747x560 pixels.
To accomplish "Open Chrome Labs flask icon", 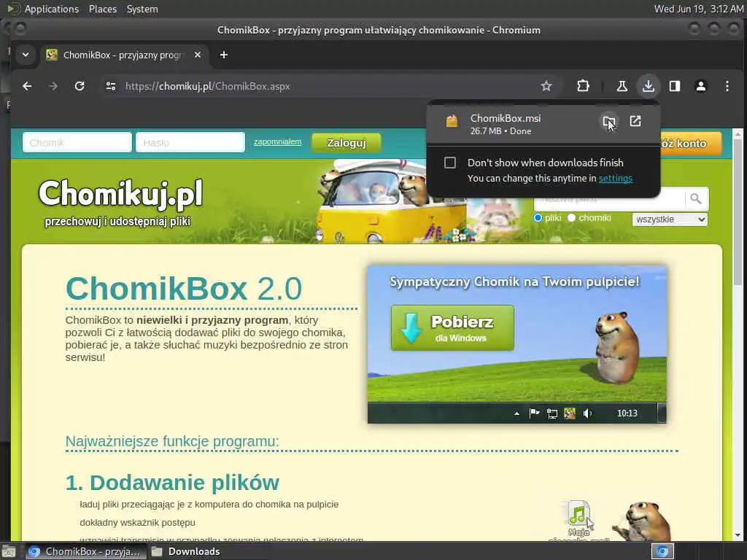I will click(622, 86).
